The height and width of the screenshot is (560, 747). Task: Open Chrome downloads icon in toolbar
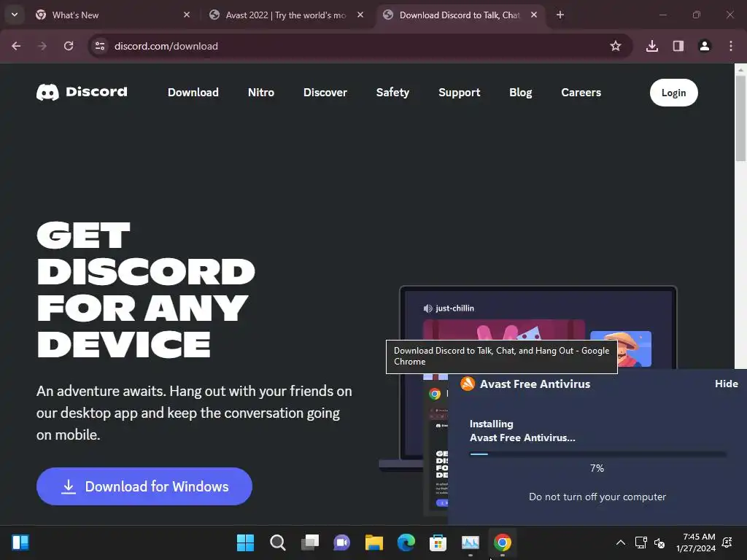(x=652, y=46)
